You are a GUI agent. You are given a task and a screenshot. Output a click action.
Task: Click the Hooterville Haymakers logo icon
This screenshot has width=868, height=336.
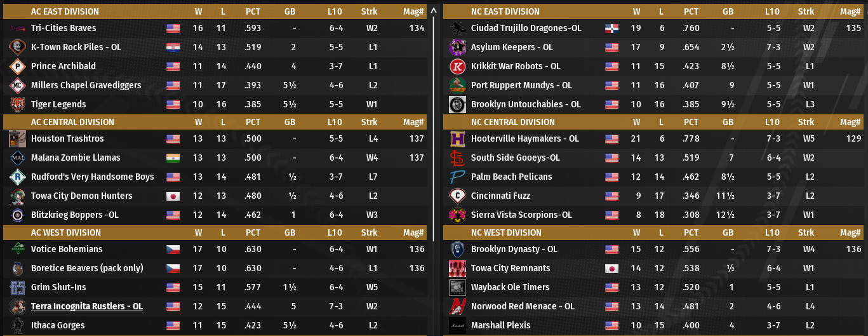click(457, 139)
